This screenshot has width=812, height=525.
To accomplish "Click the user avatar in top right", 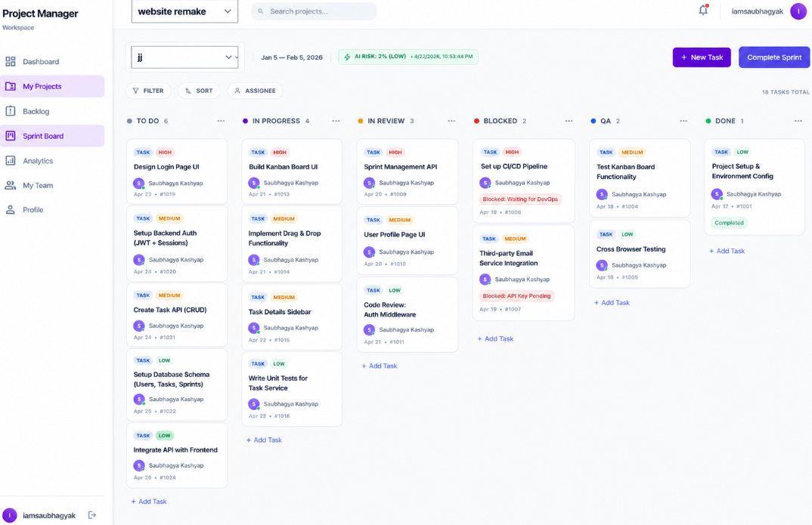I will tap(798, 11).
